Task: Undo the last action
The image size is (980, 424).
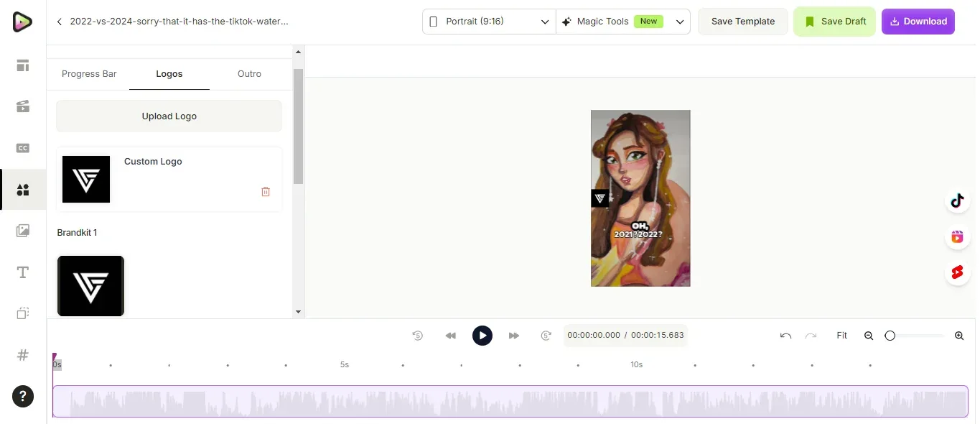Action: 785,336
